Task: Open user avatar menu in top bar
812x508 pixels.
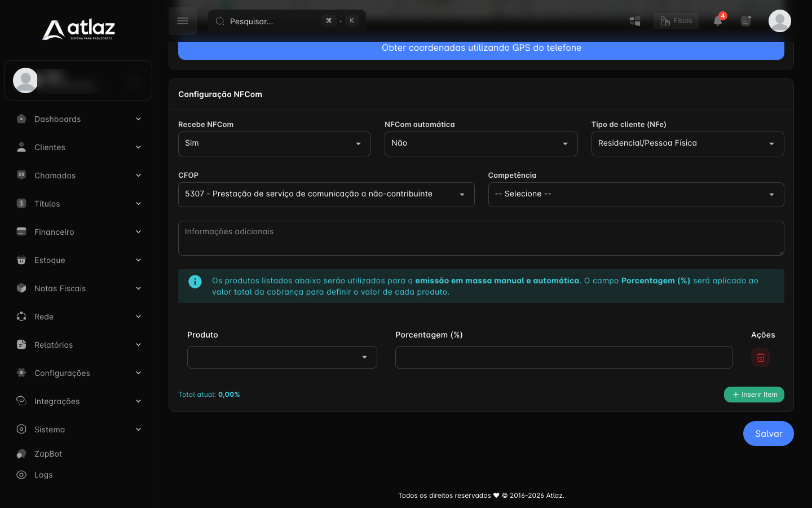Action: click(x=780, y=21)
